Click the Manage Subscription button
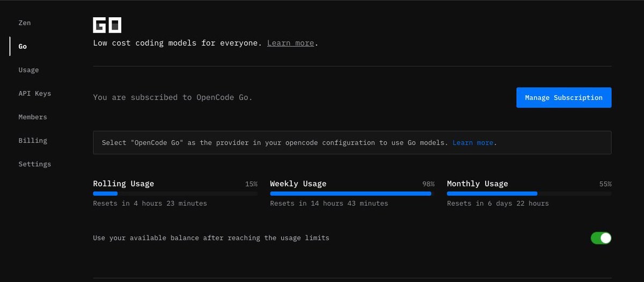 (564, 98)
